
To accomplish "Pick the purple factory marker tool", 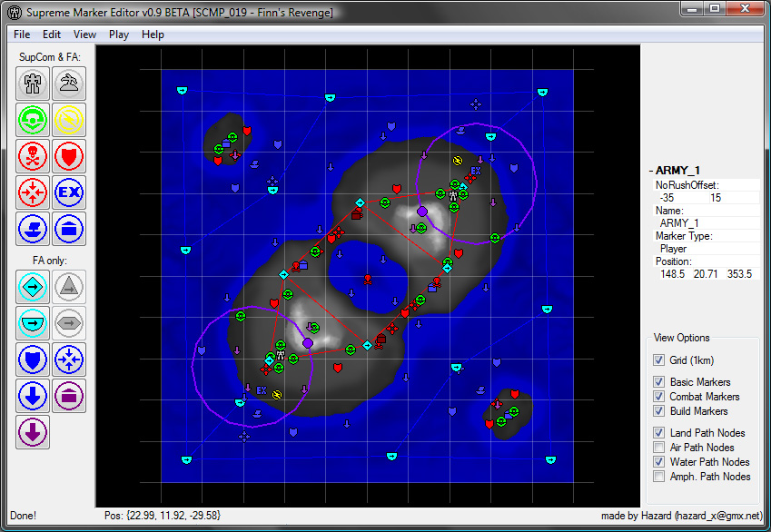I will [x=69, y=396].
